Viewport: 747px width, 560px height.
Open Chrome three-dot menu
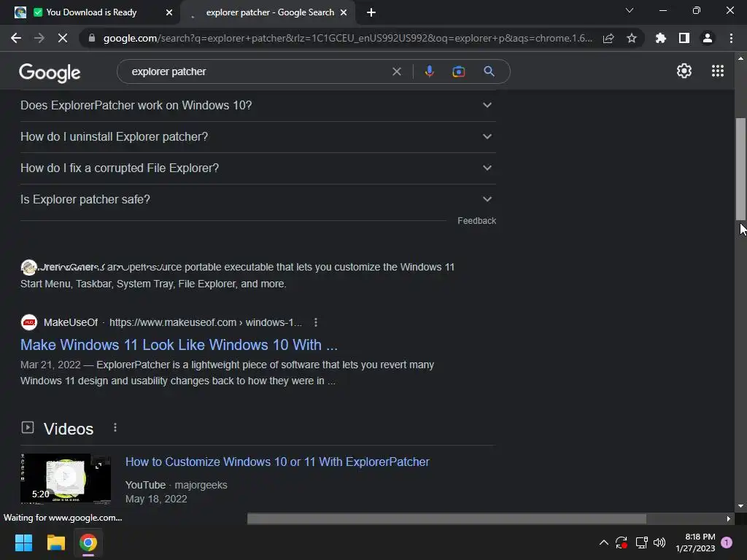coord(731,38)
